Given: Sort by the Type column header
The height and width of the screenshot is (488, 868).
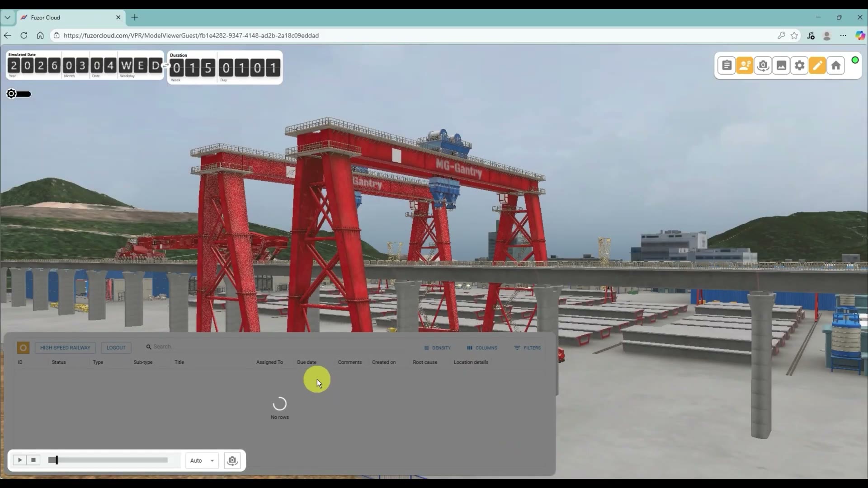Looking at the screenshot, I should point(98,362).
